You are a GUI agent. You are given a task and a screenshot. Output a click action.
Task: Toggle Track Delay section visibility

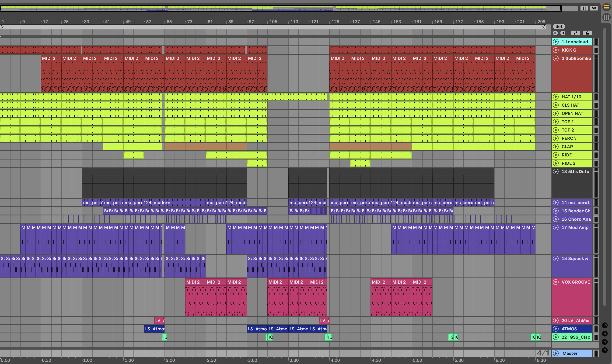tap(605, 350)
